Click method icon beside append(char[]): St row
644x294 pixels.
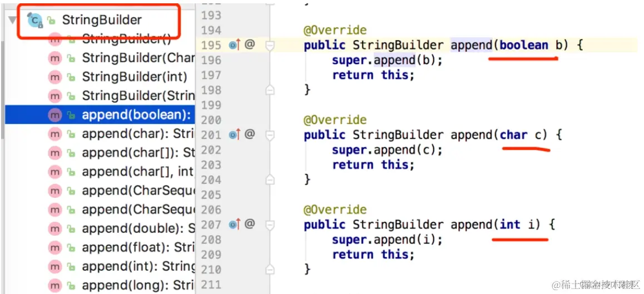coord(55,153)
